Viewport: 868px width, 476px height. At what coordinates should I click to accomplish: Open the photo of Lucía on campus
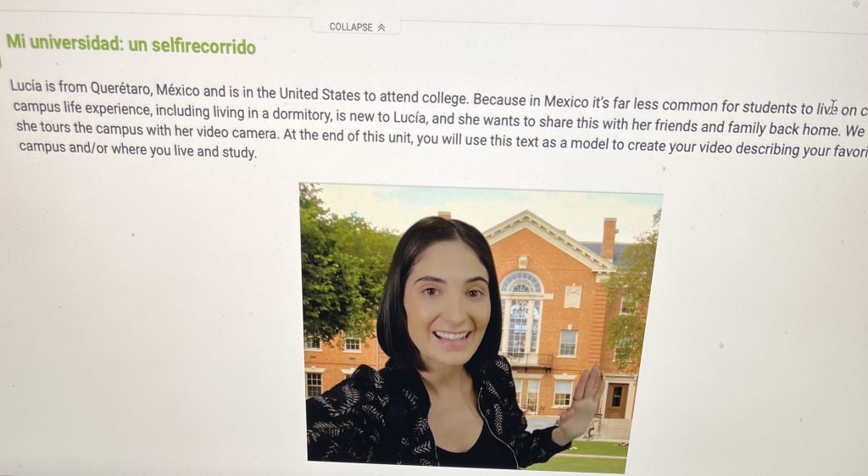481,329
